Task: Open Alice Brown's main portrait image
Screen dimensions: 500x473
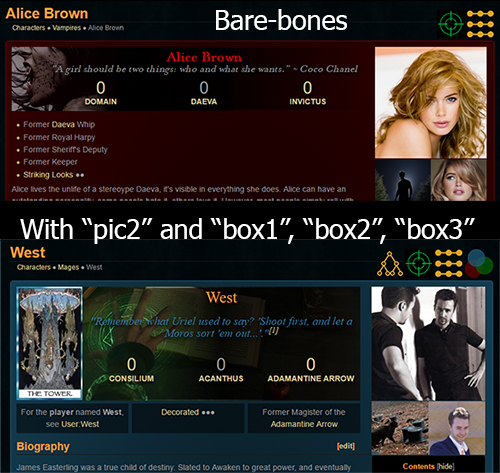Action: (x=430, y=102)
